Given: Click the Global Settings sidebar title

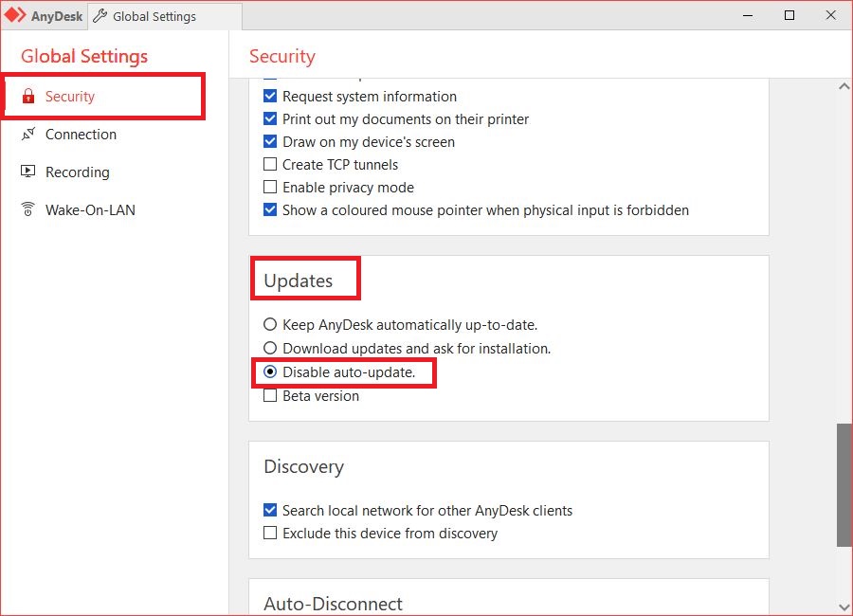Looking at the screenshot, I should (x=84, y=56).
